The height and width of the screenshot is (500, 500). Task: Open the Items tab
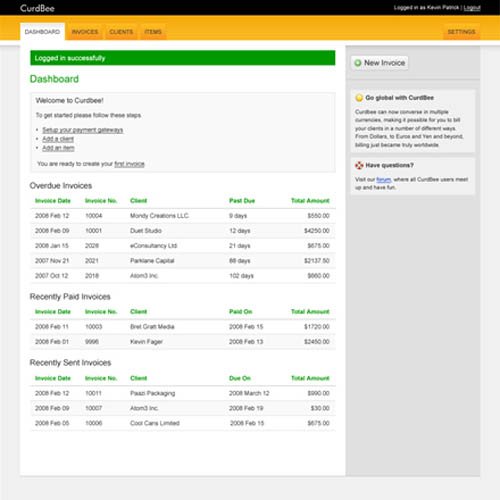point(153,32)
